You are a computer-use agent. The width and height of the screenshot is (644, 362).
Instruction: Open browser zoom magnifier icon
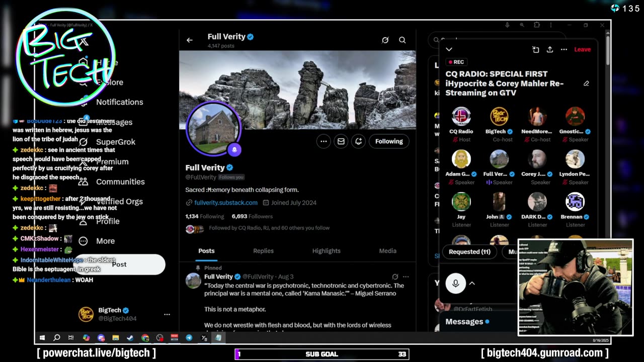point(522,25)
